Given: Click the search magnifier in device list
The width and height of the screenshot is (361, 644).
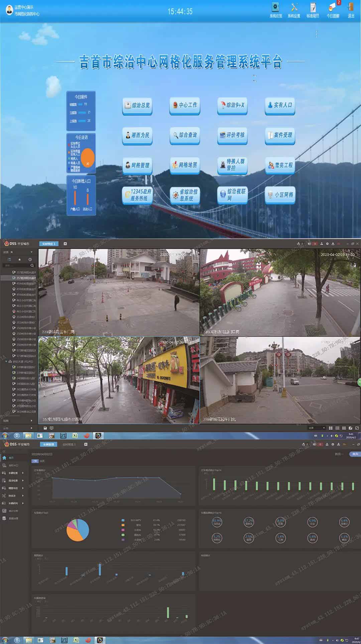Looking at the screenshot, I should pyautogui.click(x=32, y=265).
